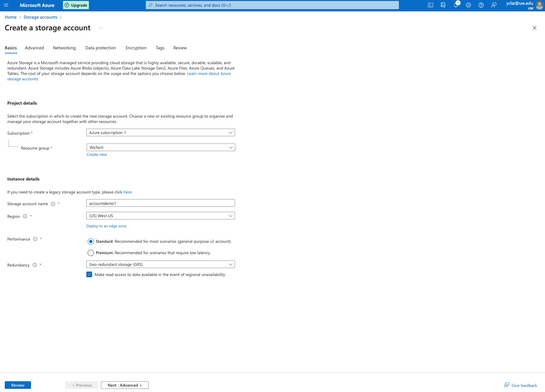Expand the Subscription dropdown
This screenshot has height=392, width=545.
(x=161, y=132)
